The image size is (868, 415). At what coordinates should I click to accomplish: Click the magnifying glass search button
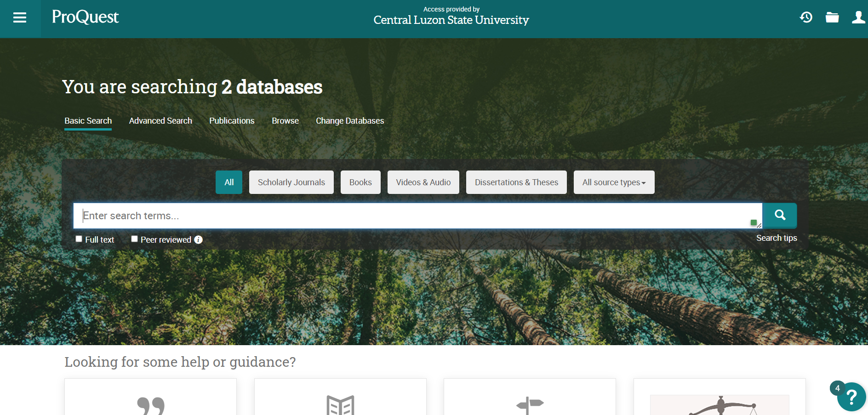click(780, 215)
